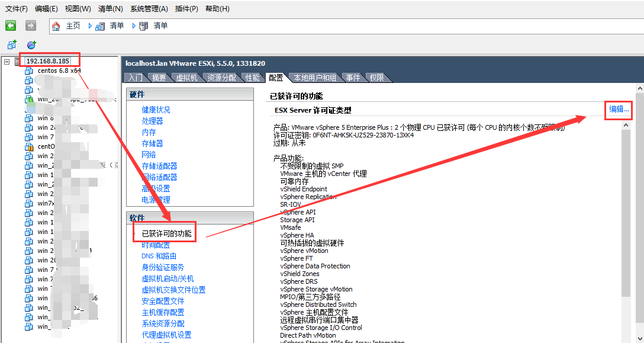Click the license key 0F6NT-AHK5K-UZ529-23870-13XK4 text
Screen dimensions: 644x343
click(363, 135)
